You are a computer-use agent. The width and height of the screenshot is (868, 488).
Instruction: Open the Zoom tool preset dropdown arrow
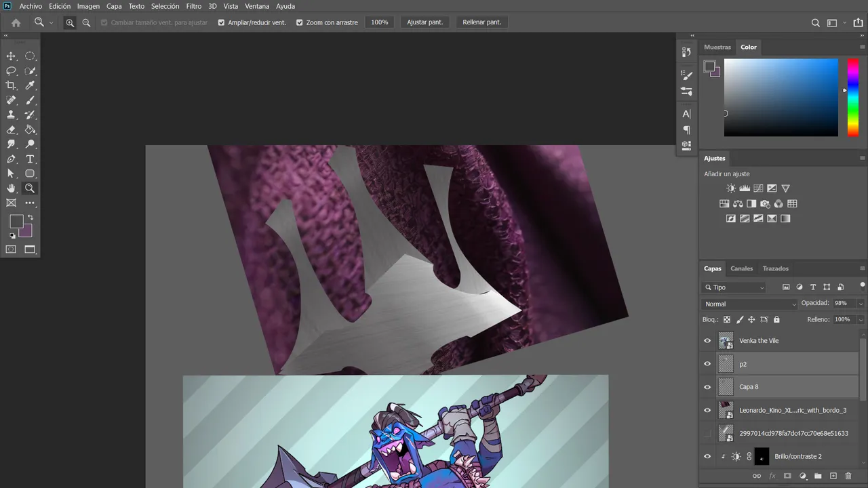click(x=51, y=23)
